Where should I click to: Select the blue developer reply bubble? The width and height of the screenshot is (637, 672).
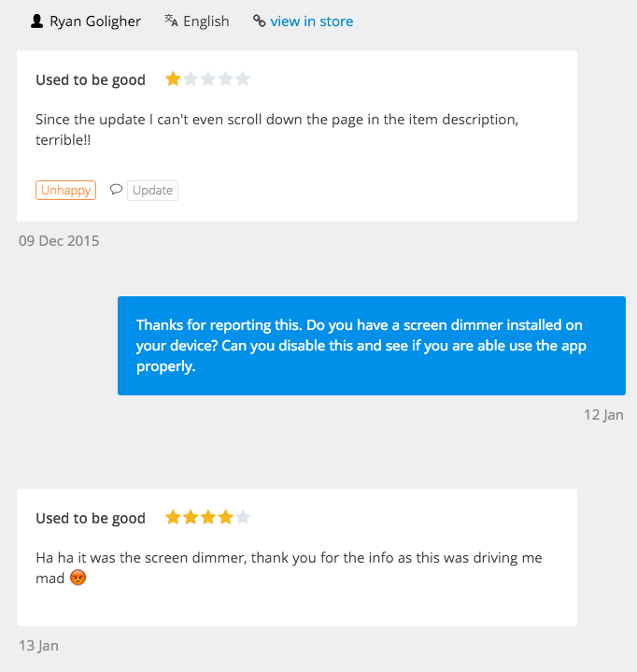(371, 345)
